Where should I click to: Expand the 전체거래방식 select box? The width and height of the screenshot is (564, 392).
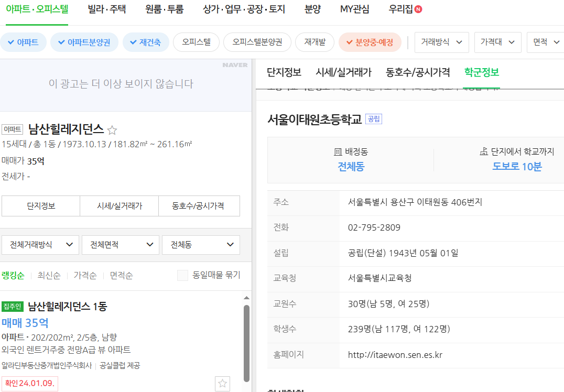tap(40, 245)
